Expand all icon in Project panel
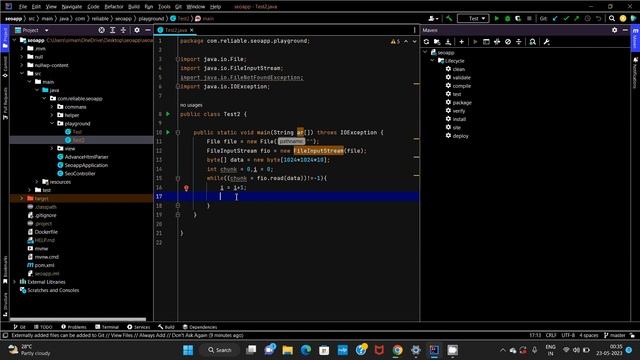This screenshot has width=640, height=360. point(112,30)
